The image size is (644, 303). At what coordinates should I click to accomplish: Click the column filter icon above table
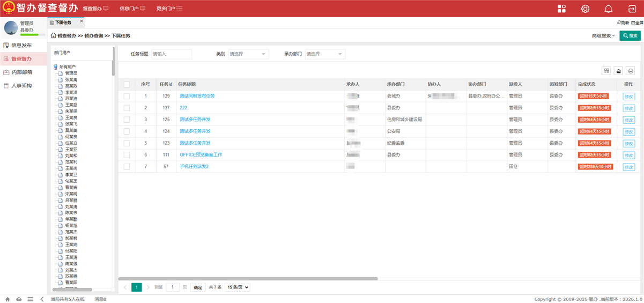pyautogui.click(x=606, y=71)
